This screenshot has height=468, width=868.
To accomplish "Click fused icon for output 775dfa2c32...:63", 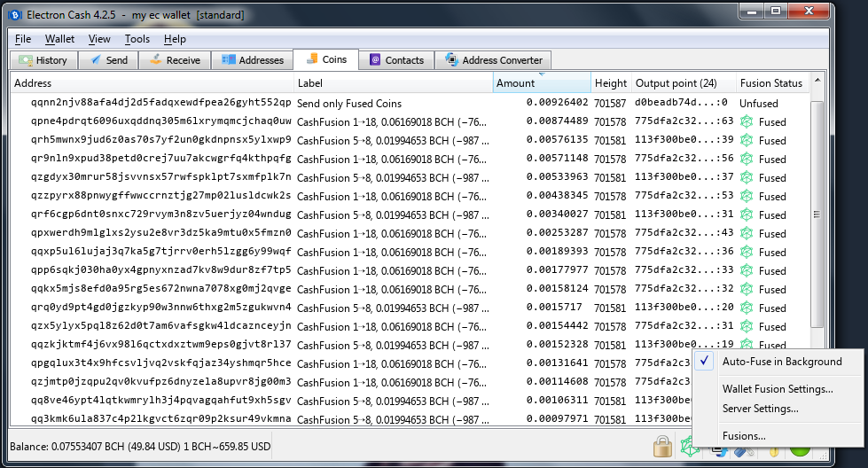I will [x=747, y=121].
